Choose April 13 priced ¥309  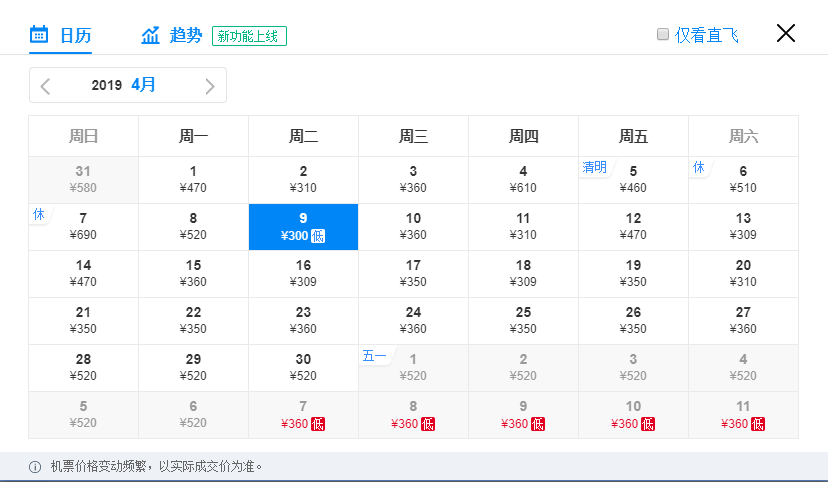coord(744,227)
